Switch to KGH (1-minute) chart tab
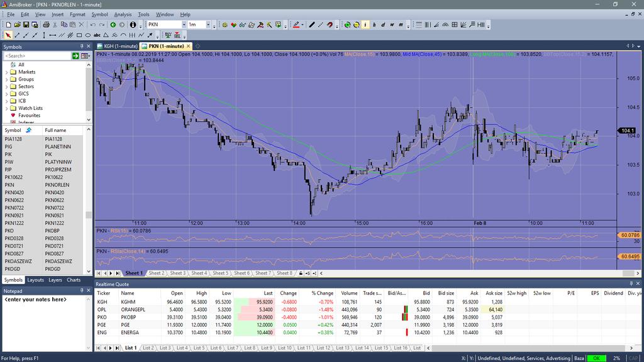Screen dimensions: 644x362 click(x=117, y=46)
